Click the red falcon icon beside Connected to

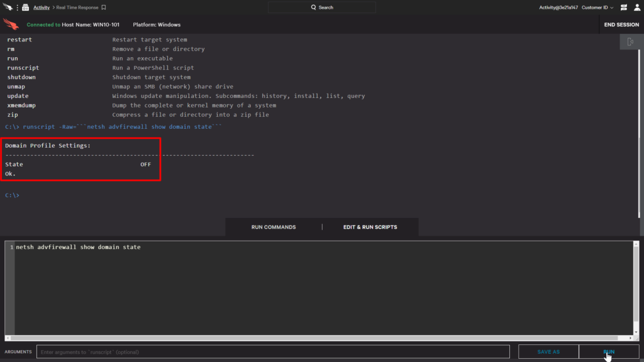[11, 25]
